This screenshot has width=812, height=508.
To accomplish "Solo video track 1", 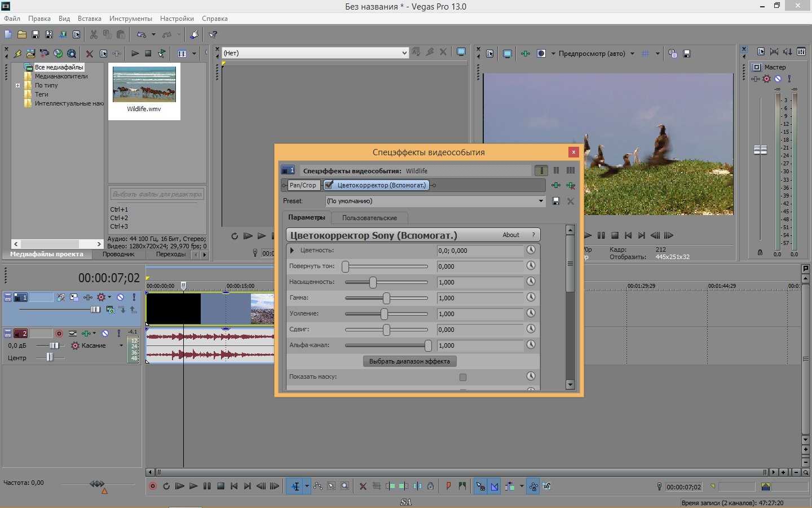I will tap(134, 297).
